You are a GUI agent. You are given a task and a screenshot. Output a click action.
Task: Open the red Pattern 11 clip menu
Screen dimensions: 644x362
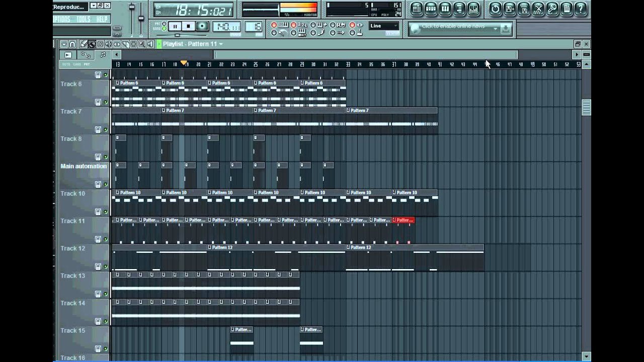(395, 220)
